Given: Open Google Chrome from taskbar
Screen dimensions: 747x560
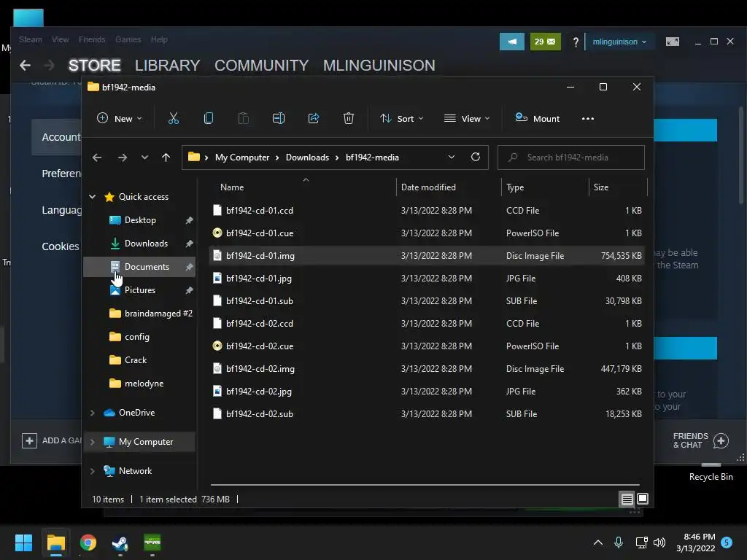Looking at the screenshot, I should point(88,542).
